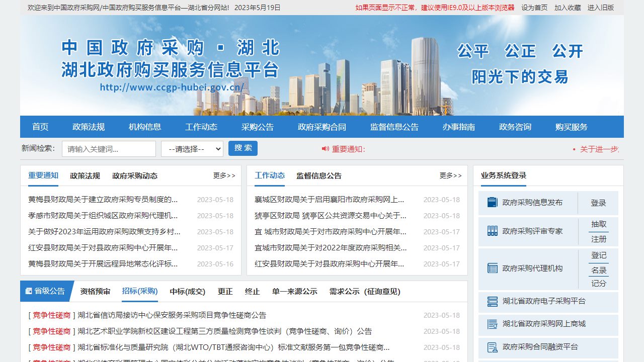Open 湖北省政府采购网上商城 via its icon
Image resolution: width=644 pixels, height=362 pixels.
click(492, 324)
